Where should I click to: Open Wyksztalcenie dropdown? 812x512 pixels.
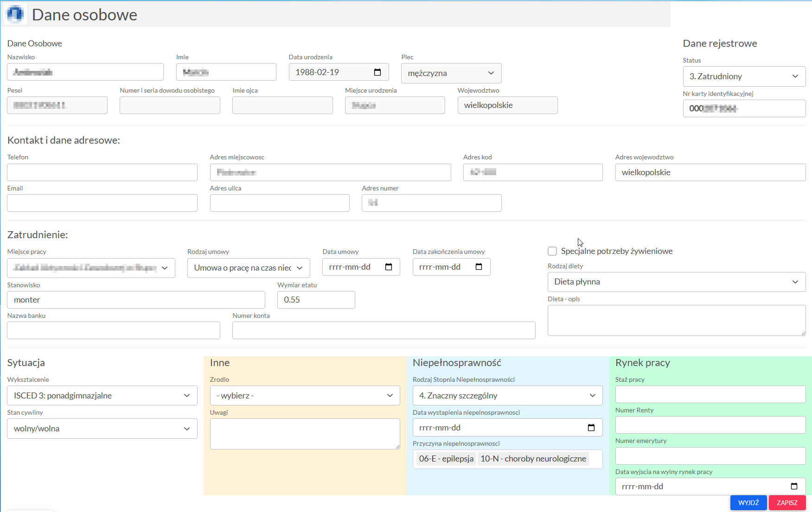(102, 396)
